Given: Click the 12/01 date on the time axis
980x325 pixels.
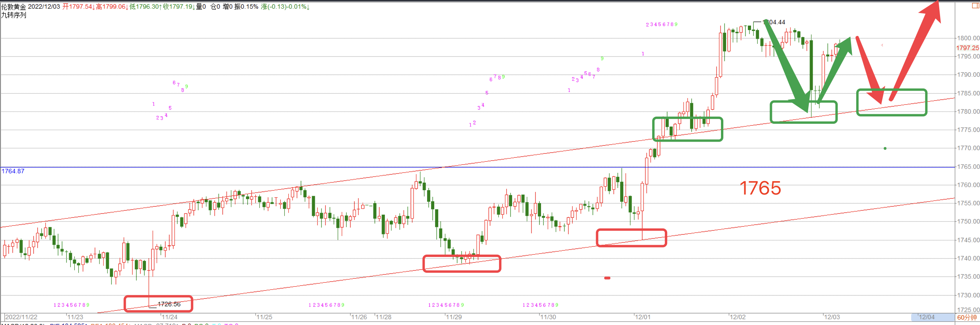Looking at the screenshot, I should pyautogui.click(x=642, y=317).
